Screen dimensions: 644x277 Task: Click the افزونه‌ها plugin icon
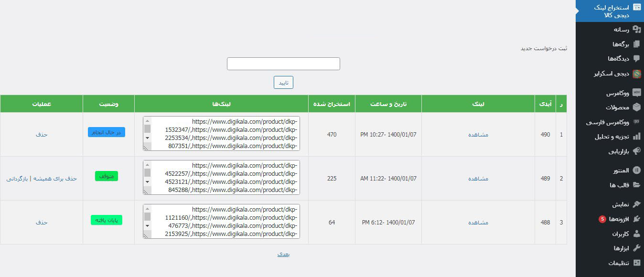pyautogui.click(x=636, y=219)
